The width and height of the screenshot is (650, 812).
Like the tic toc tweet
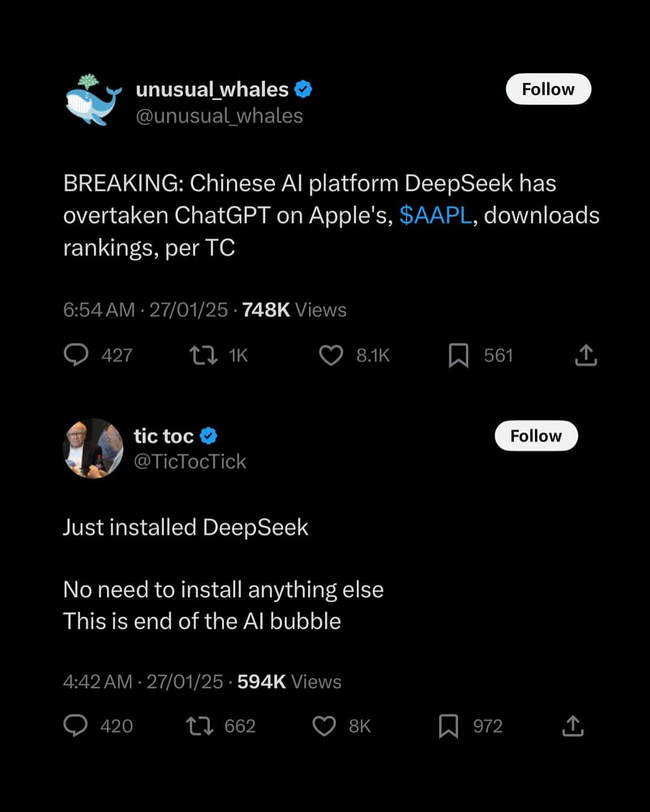click(324, 726)
